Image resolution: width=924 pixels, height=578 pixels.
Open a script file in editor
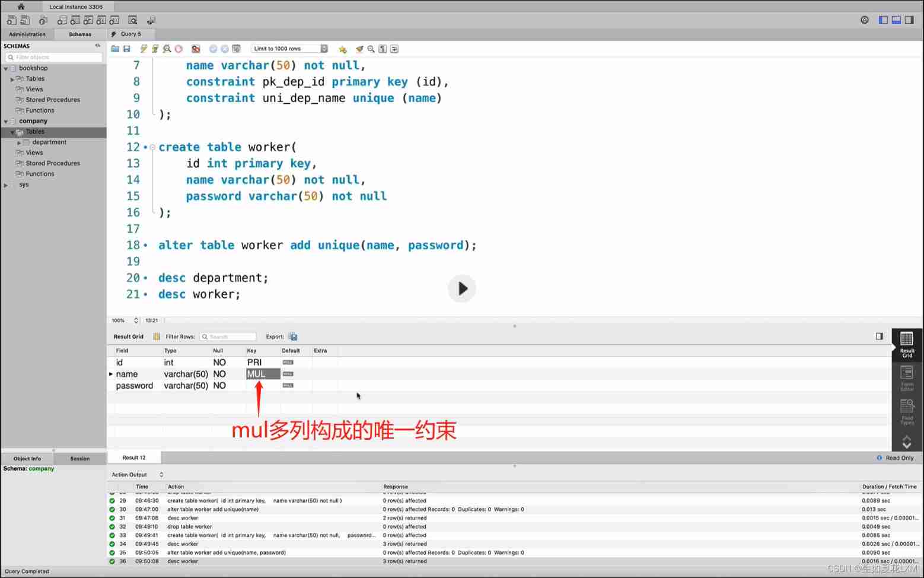click(x=115, y=49)
